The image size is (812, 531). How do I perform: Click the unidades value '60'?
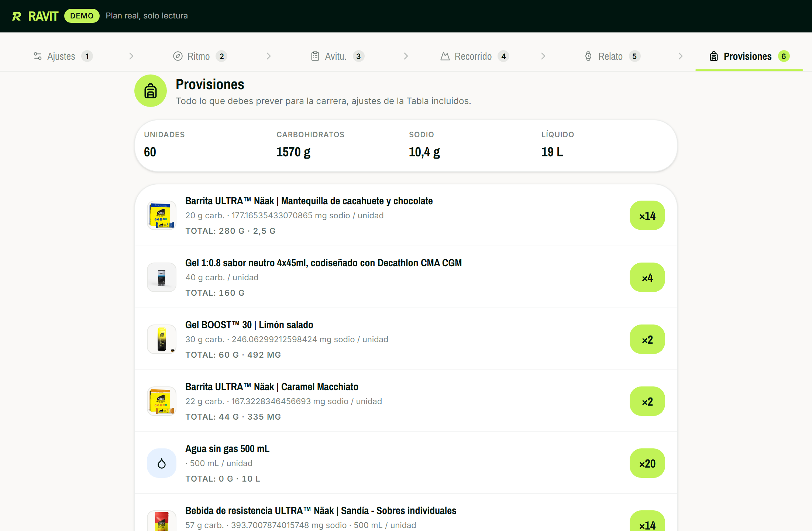click(x=150, y=152)
